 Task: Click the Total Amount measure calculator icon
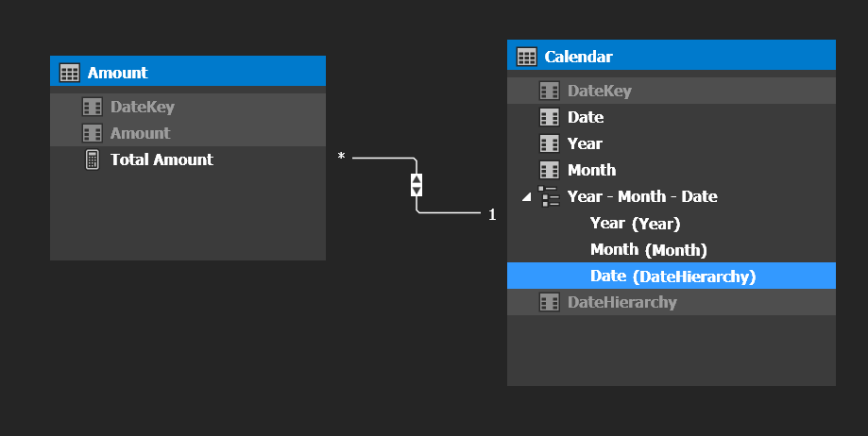[x=92, y=159]
